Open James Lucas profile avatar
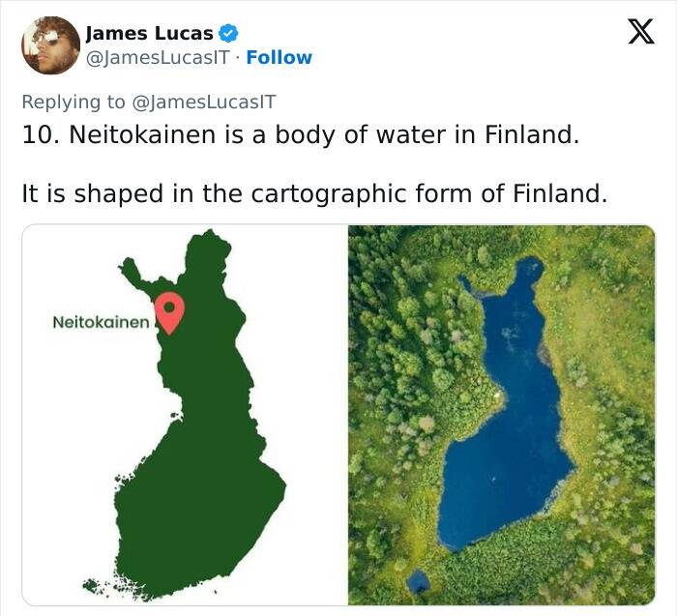This screenshot has width=677, height=616. pyautogui.click(x=50, y=44)
